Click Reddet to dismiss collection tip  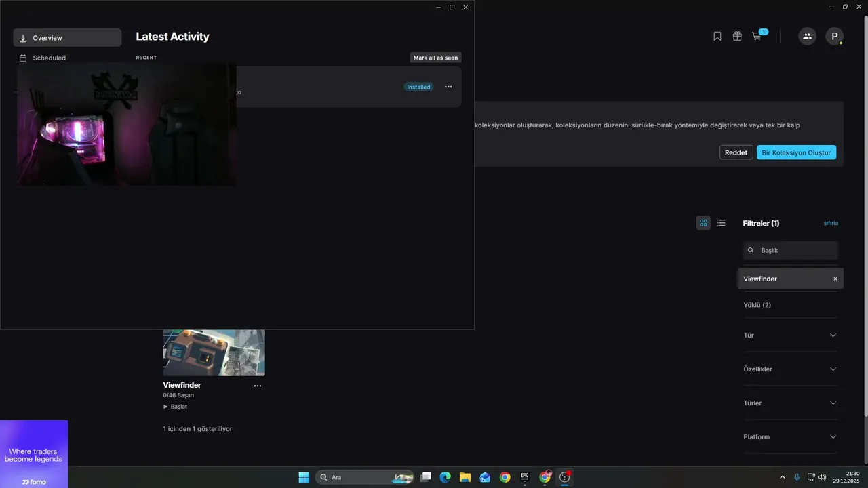736,152
